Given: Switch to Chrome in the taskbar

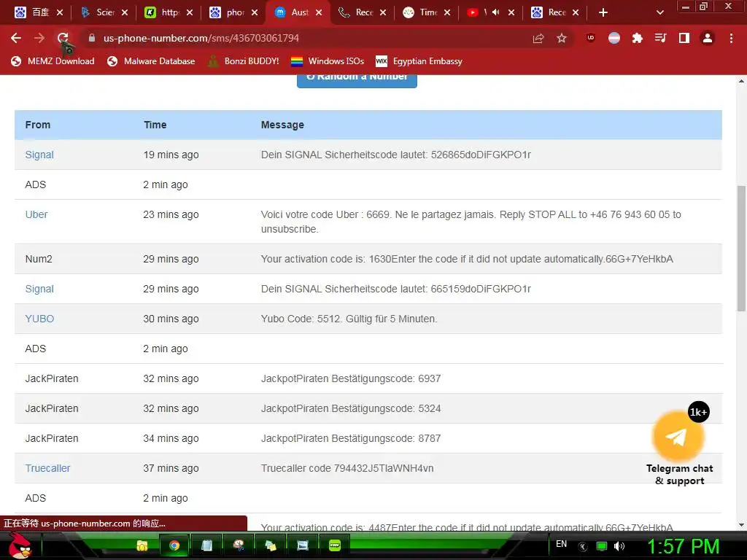Looking at the screenshot, I should 174,545.
